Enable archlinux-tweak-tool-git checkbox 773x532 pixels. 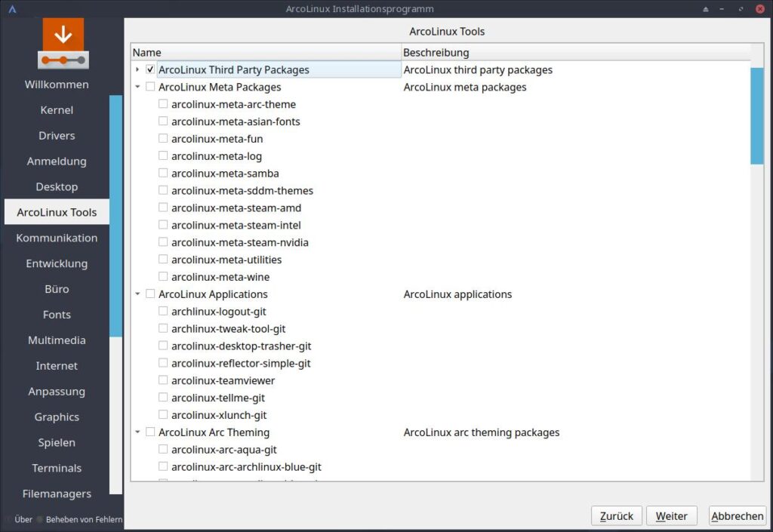click(x=163, y=328)
